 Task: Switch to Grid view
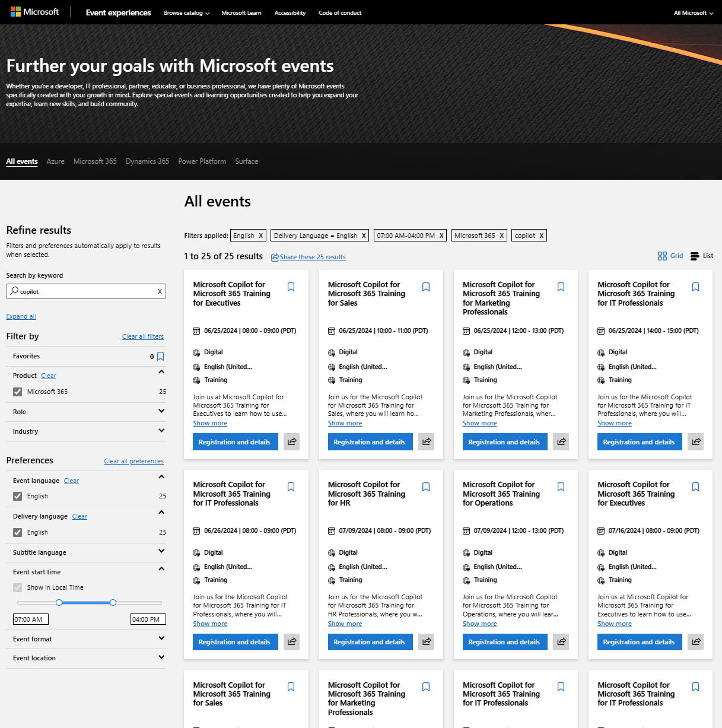670,256
